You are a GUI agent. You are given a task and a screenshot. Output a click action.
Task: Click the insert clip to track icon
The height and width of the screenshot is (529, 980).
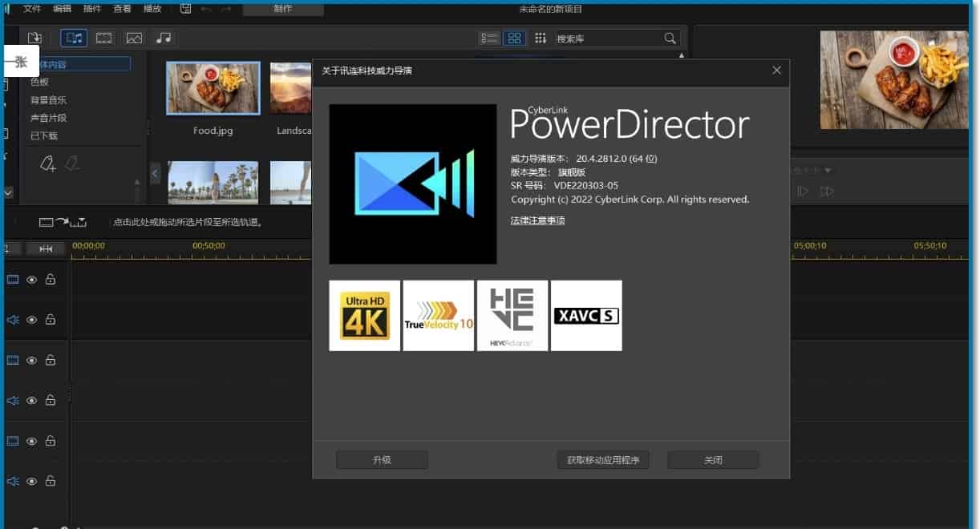tap(63, 222)
